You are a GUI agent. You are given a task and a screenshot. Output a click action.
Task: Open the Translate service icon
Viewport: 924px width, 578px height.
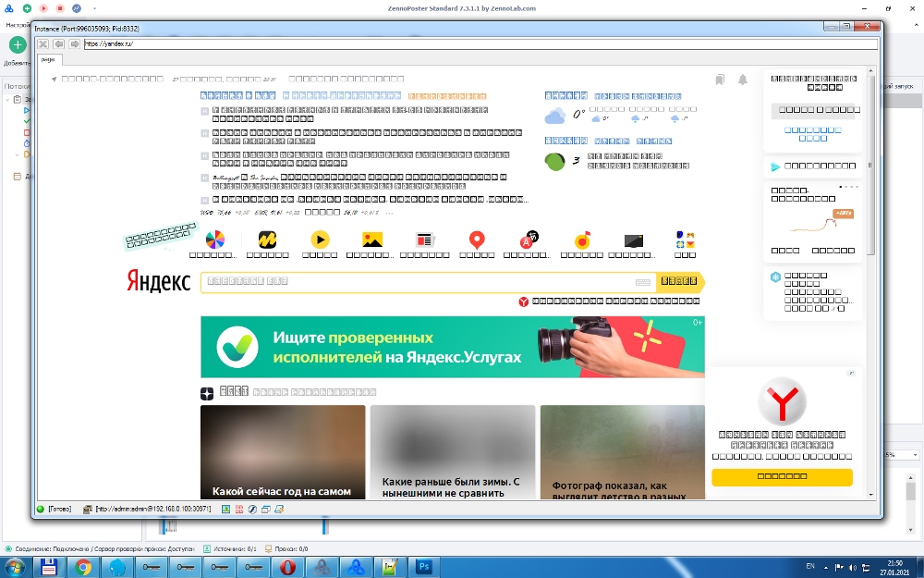point(529,239)
